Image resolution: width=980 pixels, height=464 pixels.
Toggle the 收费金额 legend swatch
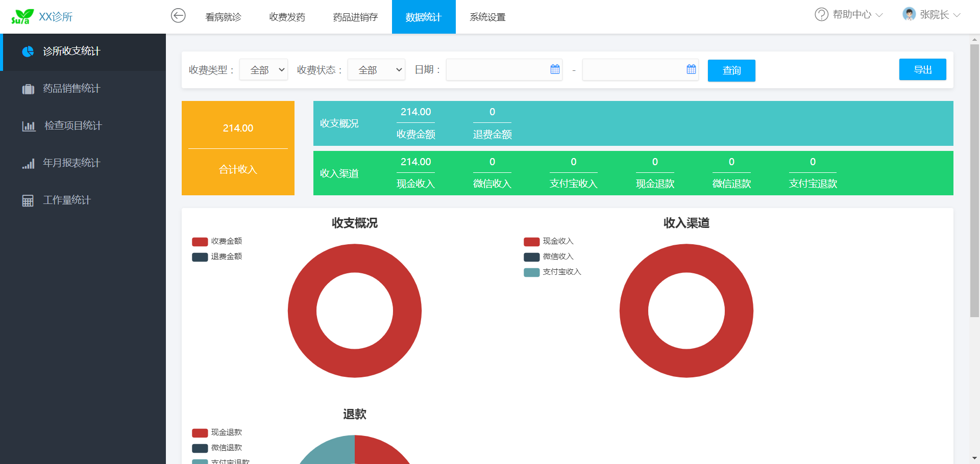pyautogui.click(x=200, y=242)
